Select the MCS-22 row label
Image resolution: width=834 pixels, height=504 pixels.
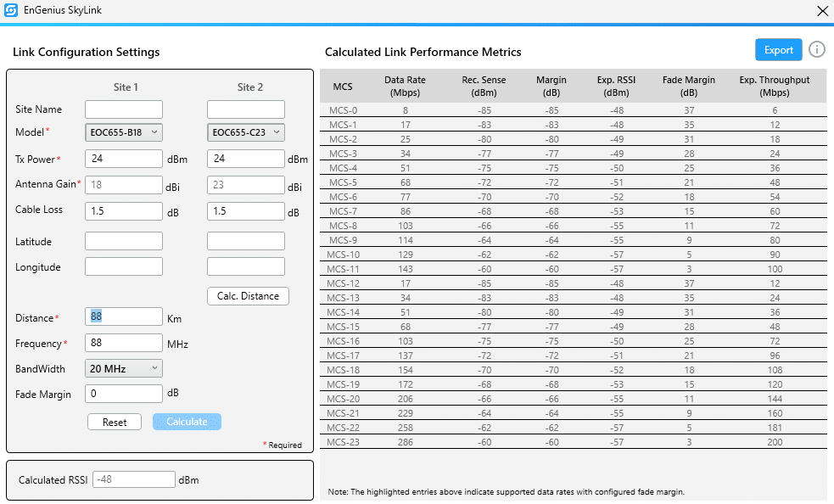click(343, 428)
